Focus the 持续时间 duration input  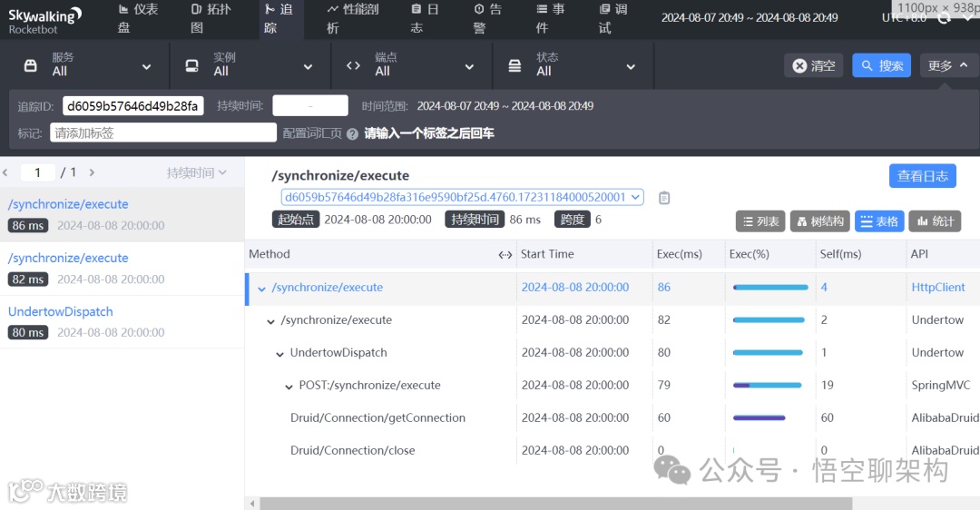[x=310, y=106]
